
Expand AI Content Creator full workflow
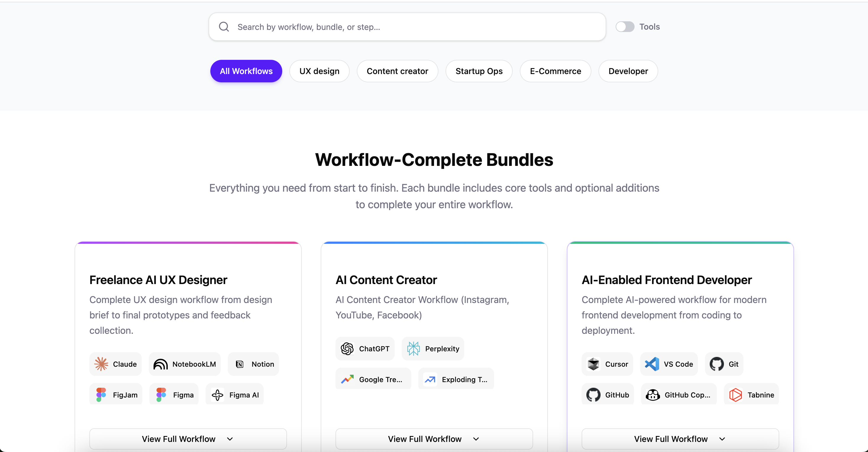coord(434,438)
